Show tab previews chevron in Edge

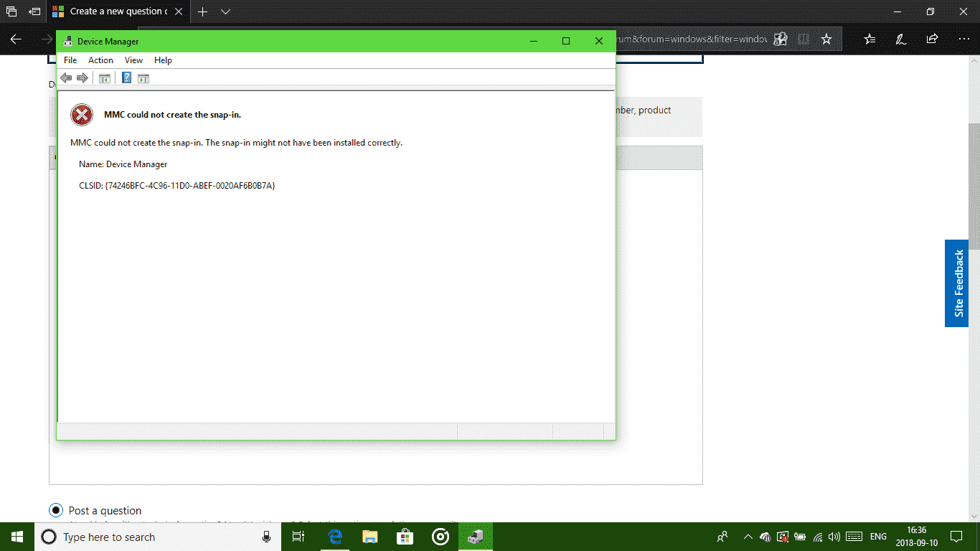click(x=226, y=11)
